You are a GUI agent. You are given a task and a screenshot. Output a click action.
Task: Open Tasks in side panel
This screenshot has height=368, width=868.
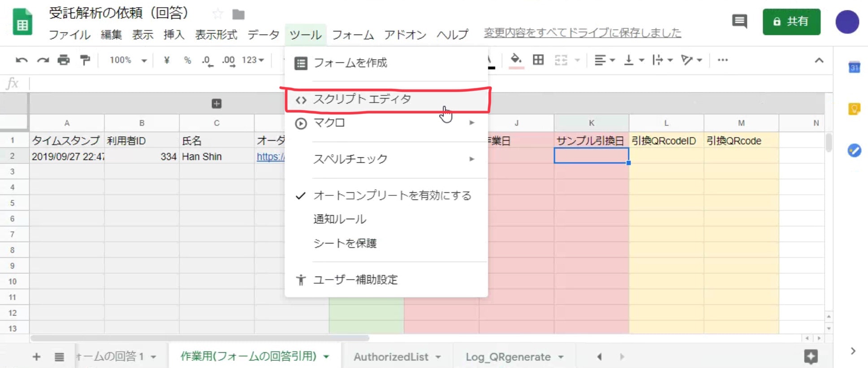(x=854, y=150)
